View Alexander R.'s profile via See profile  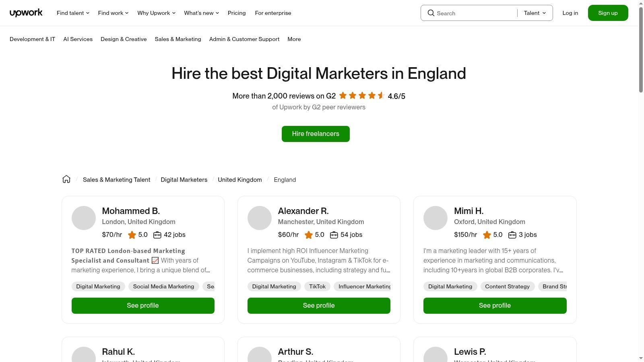(319, 306)
